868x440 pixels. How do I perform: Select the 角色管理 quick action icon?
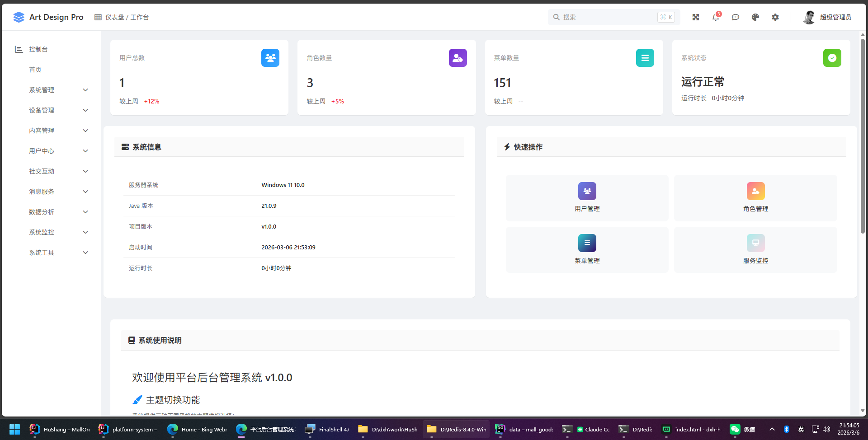point(755,191)
